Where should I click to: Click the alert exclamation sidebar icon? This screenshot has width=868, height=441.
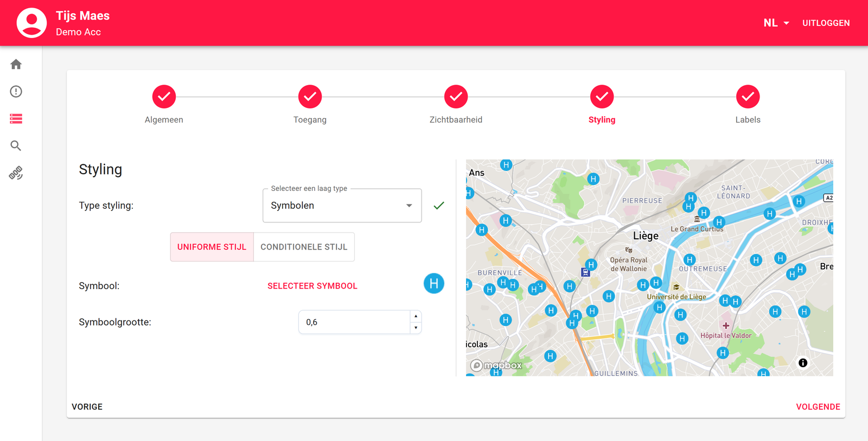(16, 92)
